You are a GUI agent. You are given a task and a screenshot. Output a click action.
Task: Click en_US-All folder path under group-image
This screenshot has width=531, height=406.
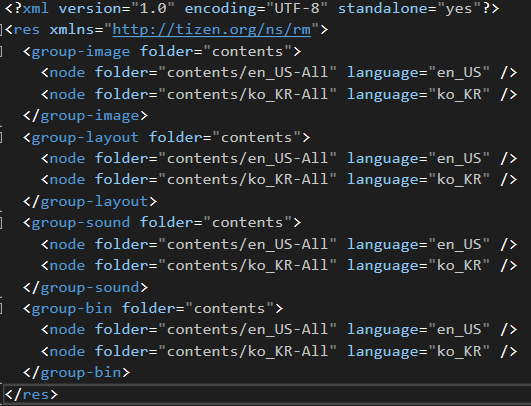coord(248,73)
